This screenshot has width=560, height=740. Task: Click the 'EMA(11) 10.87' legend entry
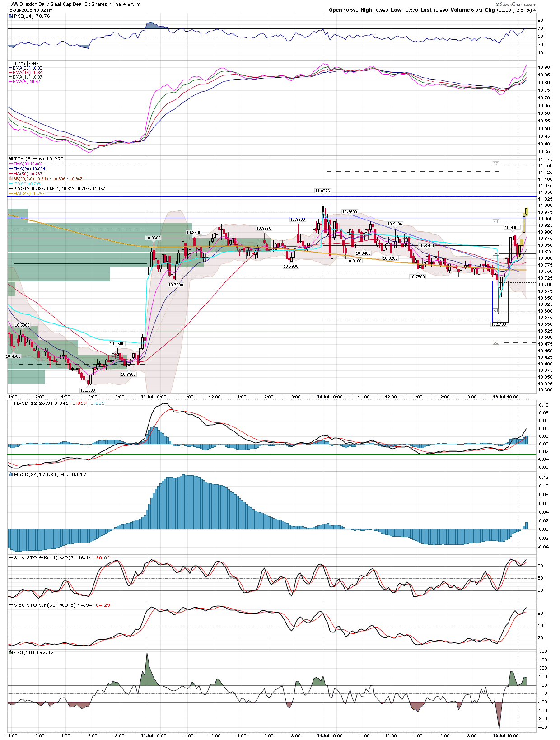(28, 77)
